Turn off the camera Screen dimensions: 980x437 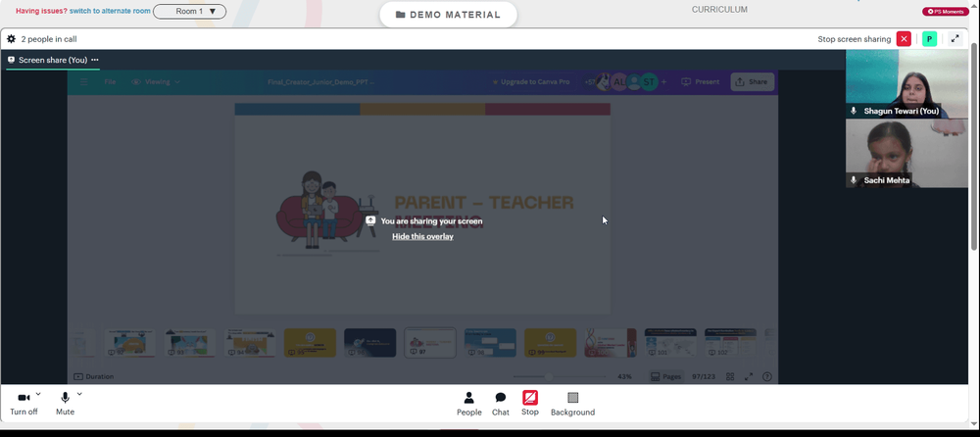[x=24, y=404]
